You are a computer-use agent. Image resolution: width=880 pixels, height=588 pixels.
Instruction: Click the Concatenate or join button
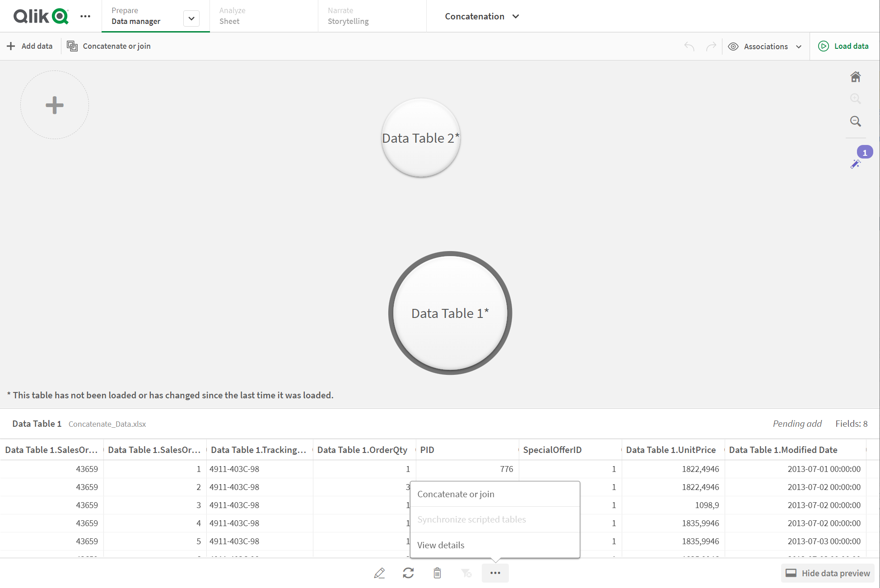click(x=456, y=494)
